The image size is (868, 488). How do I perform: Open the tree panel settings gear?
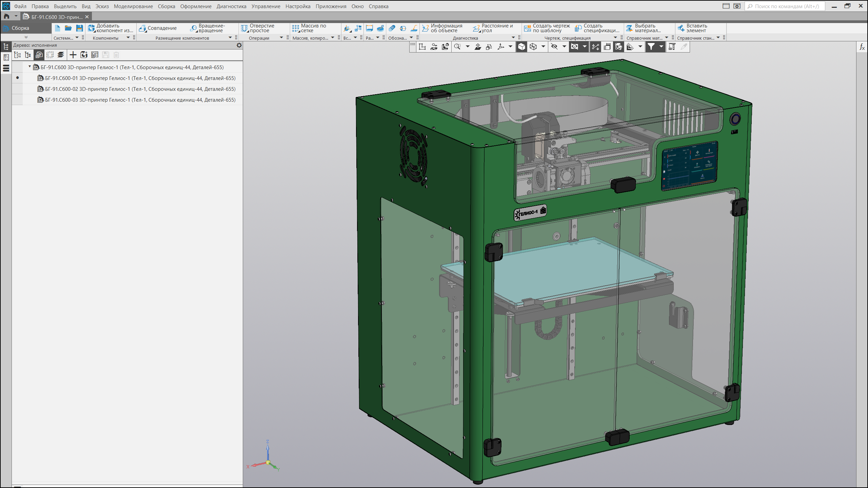pos(239,45)
